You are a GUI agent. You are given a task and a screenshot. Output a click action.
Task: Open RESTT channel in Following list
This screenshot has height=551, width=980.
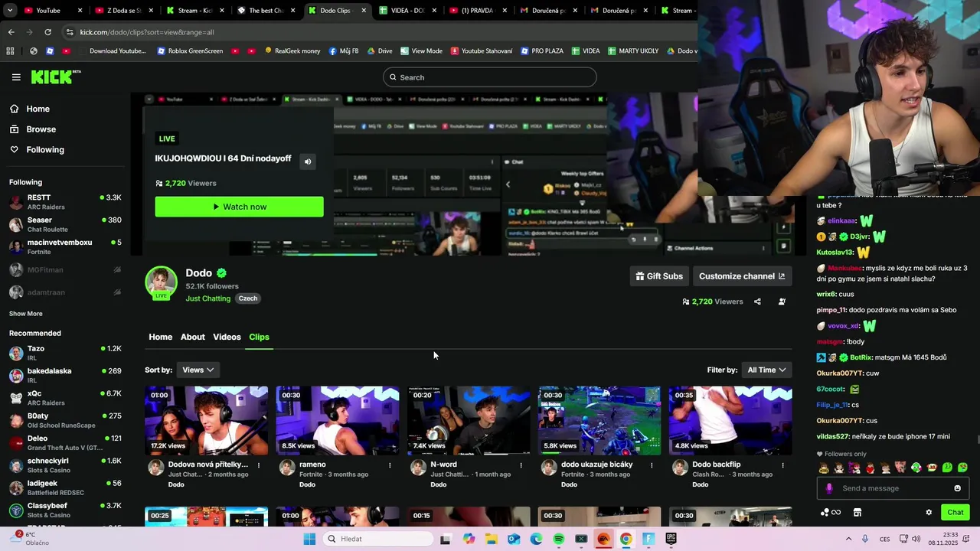pyautogui.click(x=65, y=202)
